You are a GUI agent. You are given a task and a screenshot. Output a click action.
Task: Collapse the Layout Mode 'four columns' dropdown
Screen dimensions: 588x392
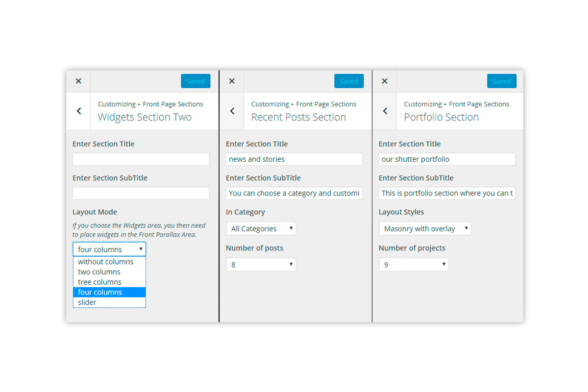(x=109, y=249)
